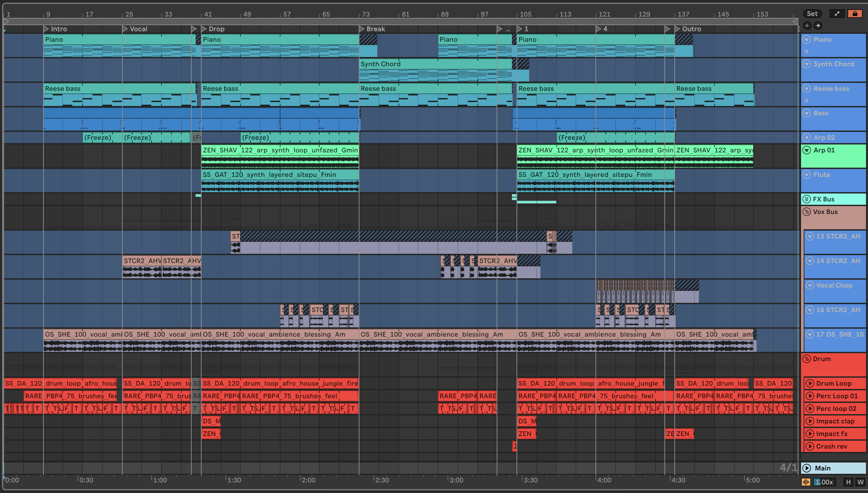
Task: Click the W optimize width button
Action: point(860,482)
